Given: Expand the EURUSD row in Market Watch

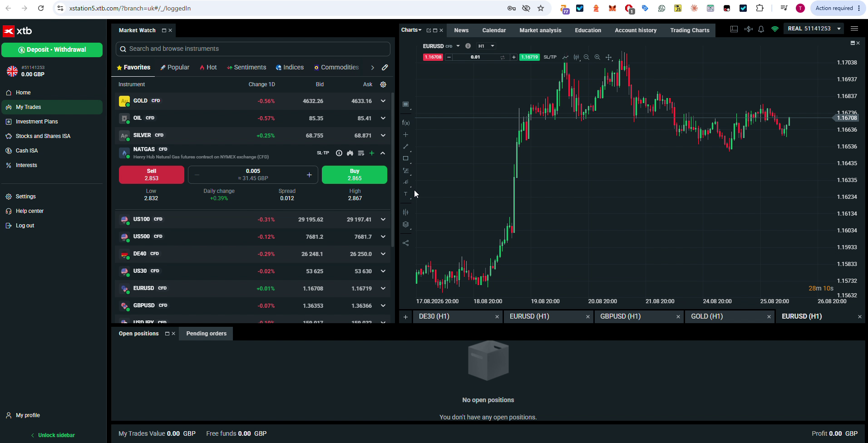Looking at the screenshot, I should [383, 288].
